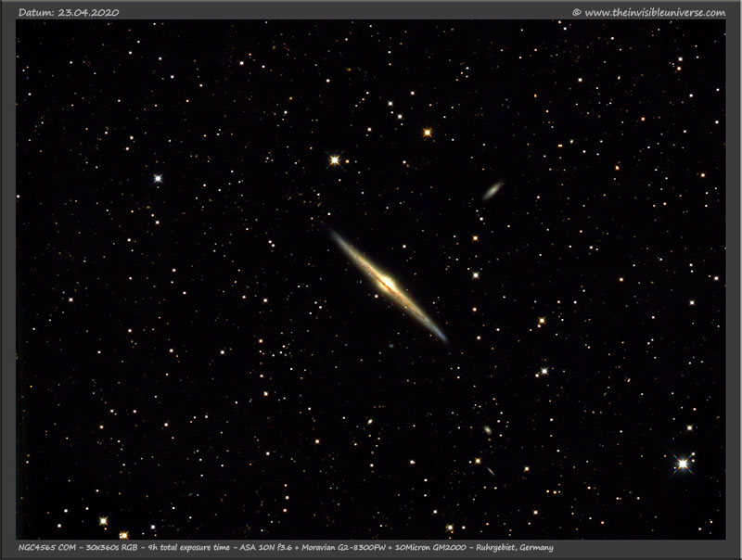Click the upper-left tip of the galaxy disk
Screen dimensions: 742x560
pyautogui.click(x=336, y=235)
